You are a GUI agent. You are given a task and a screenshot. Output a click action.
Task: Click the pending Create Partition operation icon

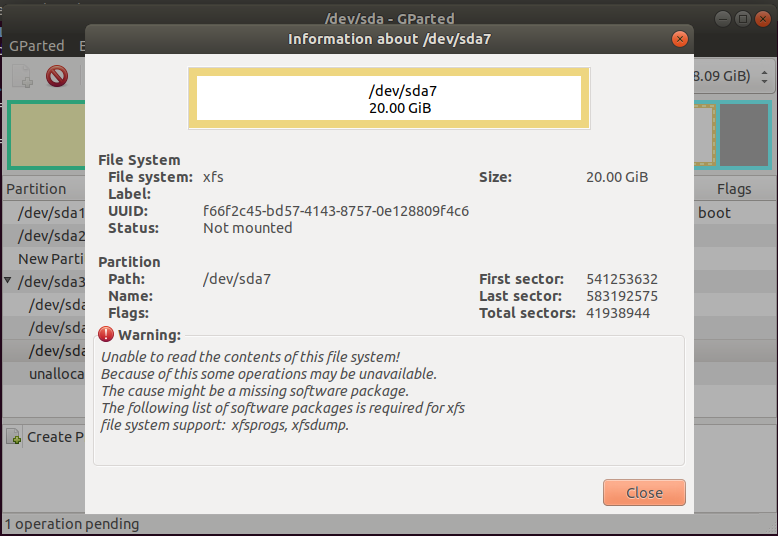coord(14,437)
